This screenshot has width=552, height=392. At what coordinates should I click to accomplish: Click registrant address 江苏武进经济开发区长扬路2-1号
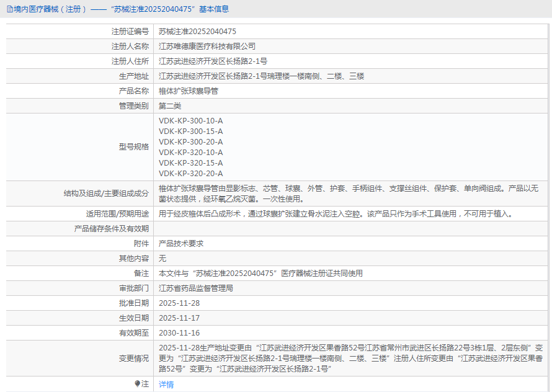pyautogui.click(x=213, y=61)
